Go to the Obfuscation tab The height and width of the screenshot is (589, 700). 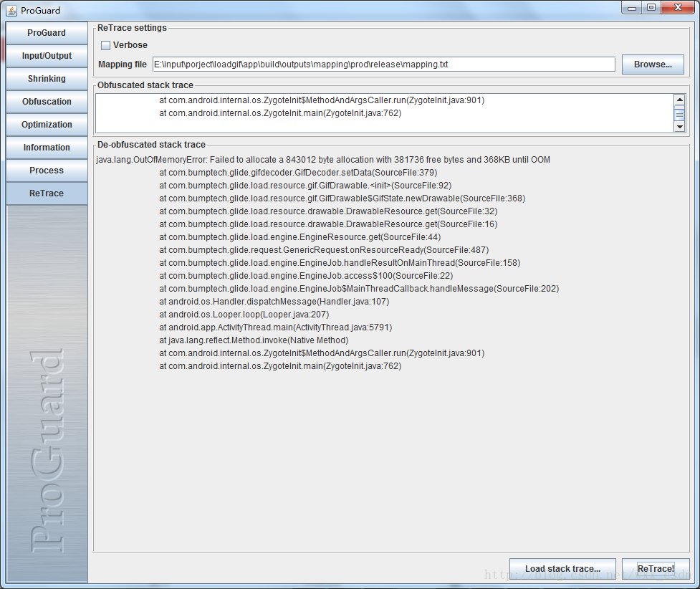pyautogui.click(x=47, y=102)
